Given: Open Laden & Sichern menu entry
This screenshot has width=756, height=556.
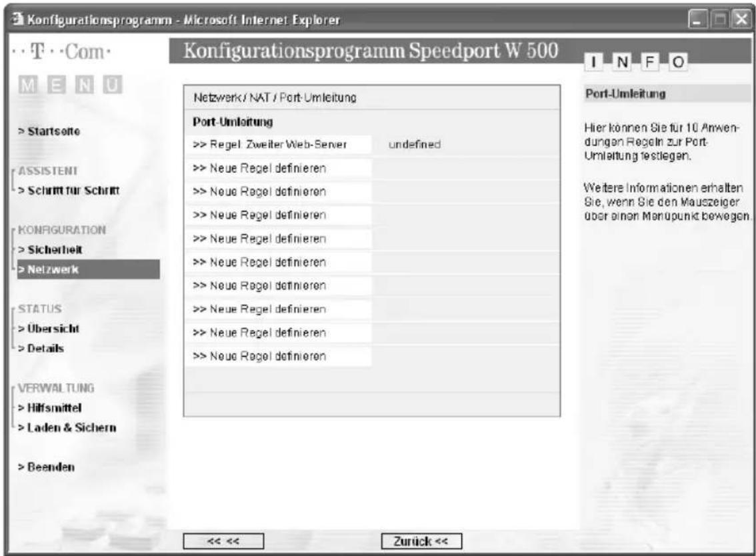Looking at the screenshot, I should tap(67, 427).
